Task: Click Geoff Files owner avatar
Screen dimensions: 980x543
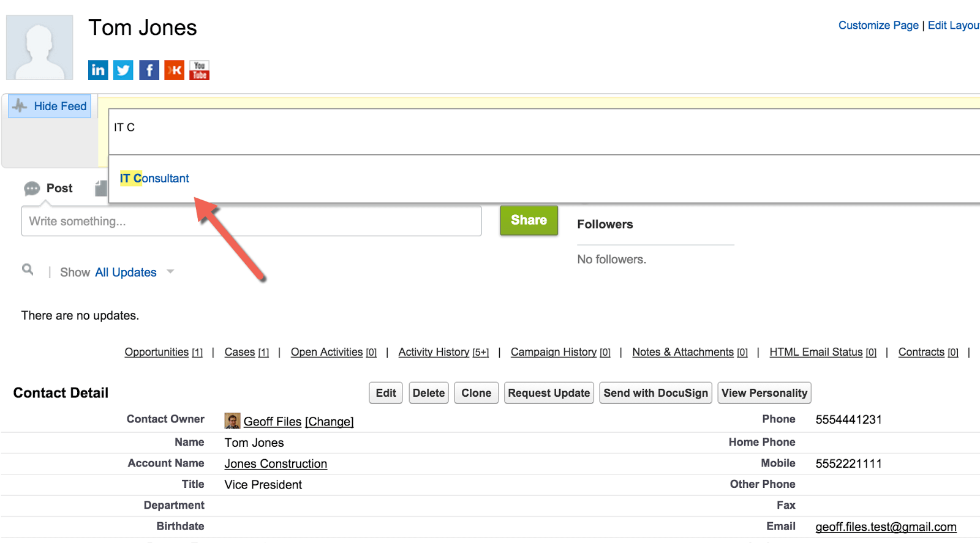Action: 232,421
